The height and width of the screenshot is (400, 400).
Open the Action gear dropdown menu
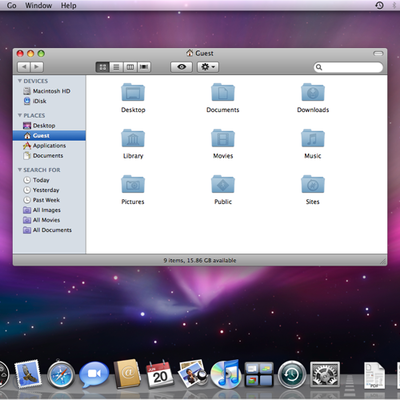point(208,67)
